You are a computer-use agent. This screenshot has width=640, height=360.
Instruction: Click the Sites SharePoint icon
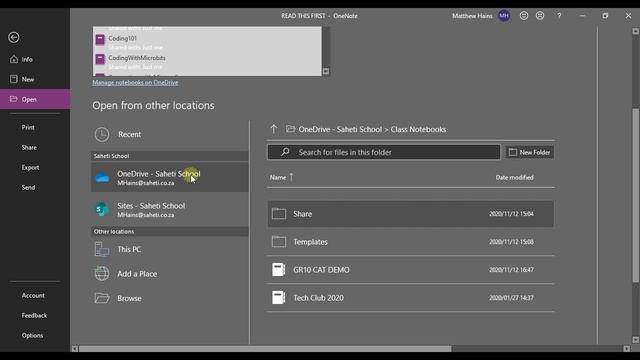[x=102, y=209]
